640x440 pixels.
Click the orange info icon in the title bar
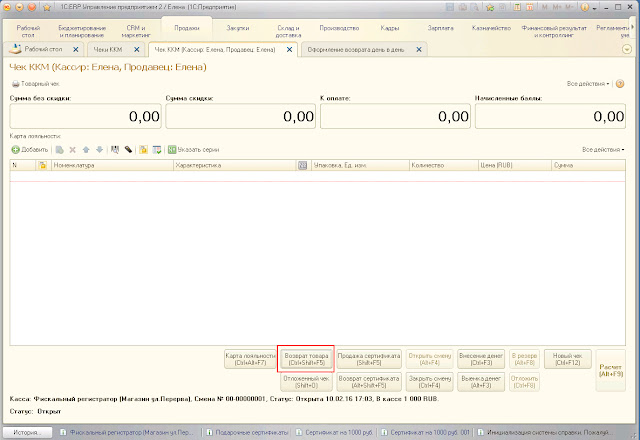coord(584,7)
